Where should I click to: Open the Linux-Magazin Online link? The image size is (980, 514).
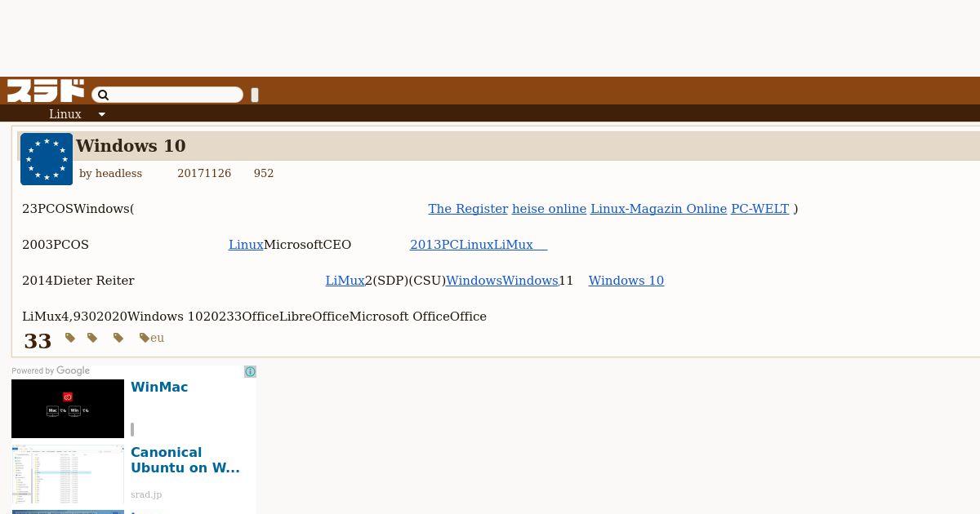click(658, 209)
